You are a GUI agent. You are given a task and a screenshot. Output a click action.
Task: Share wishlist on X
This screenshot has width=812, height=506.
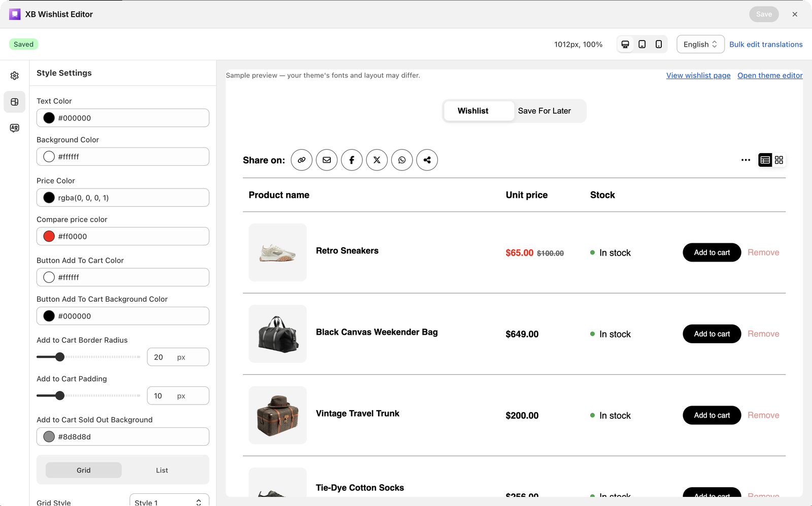377,160
